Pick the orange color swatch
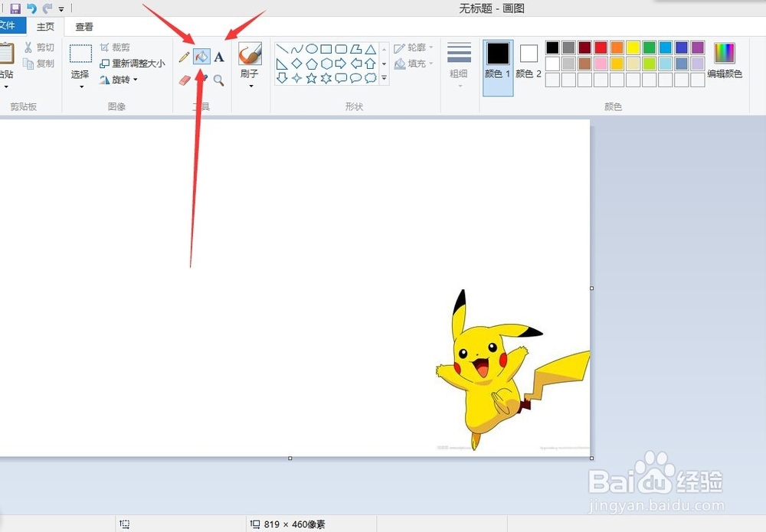Image resolution: width=766 pixels, height=532 pixels. coord(617,47)
